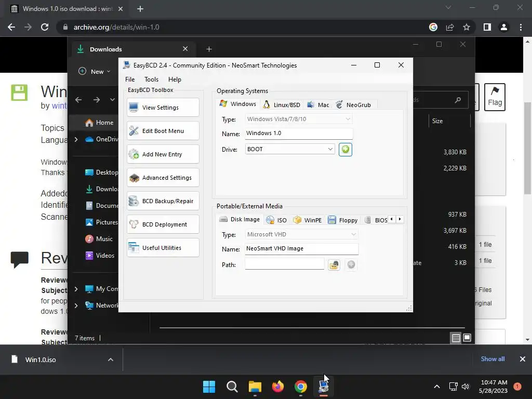Switch to NeoGrub tab

click(x=353, y=105)
